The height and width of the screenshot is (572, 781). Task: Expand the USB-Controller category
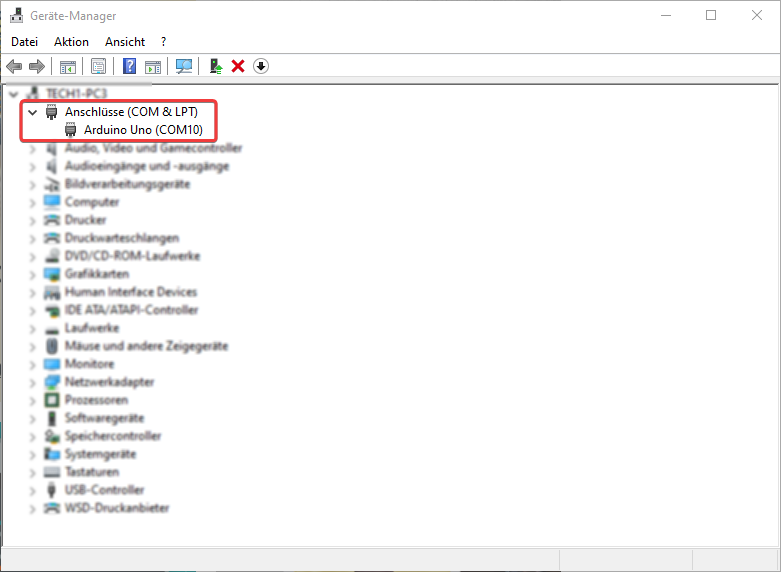point(33,490)
